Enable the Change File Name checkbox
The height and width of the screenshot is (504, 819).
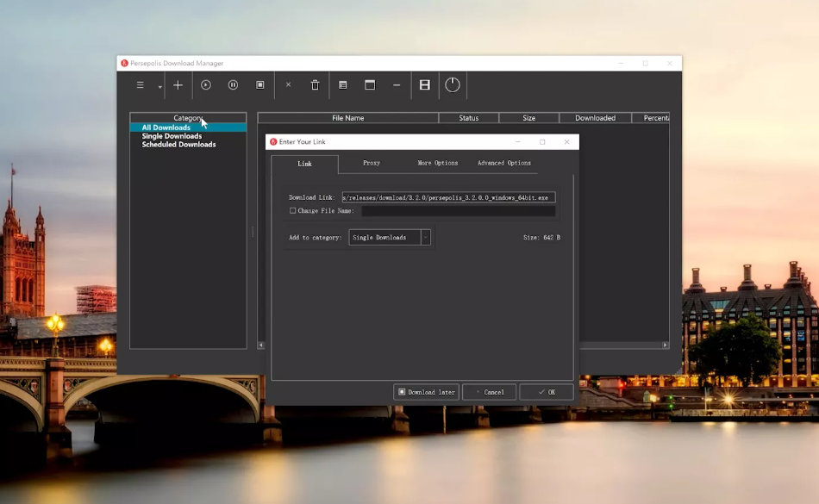click(293, 210)
